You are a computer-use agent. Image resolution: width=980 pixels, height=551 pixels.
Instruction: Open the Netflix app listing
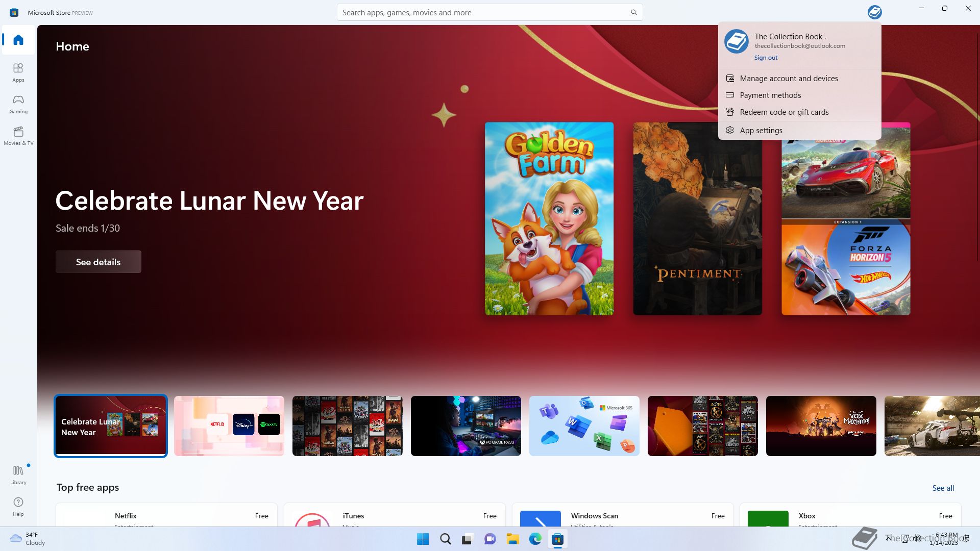166,515
